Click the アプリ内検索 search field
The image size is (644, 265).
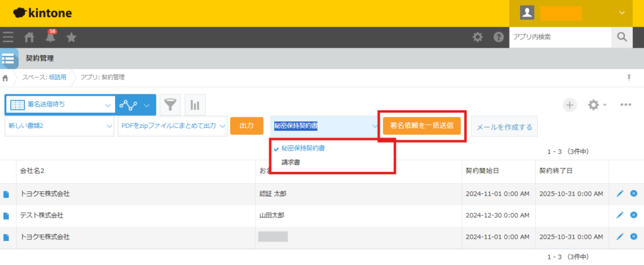[x=560, y=37]
